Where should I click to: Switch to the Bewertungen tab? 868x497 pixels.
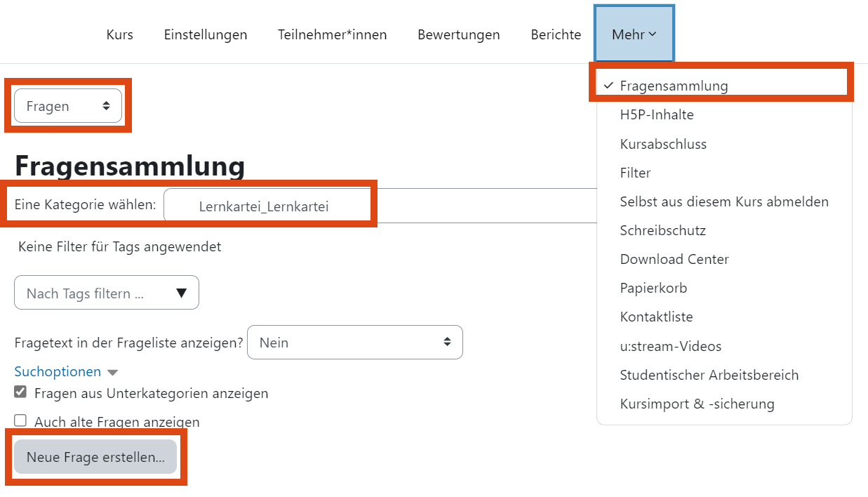[x=459, y=34]
